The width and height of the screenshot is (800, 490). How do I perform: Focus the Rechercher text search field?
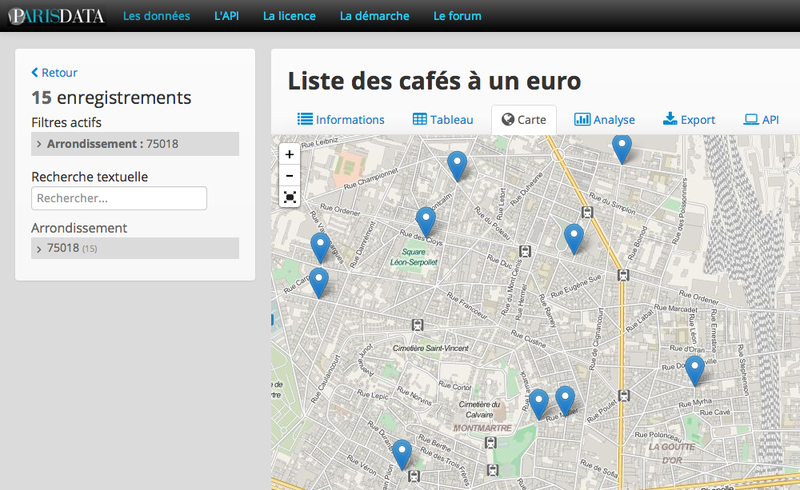point(119,198)
